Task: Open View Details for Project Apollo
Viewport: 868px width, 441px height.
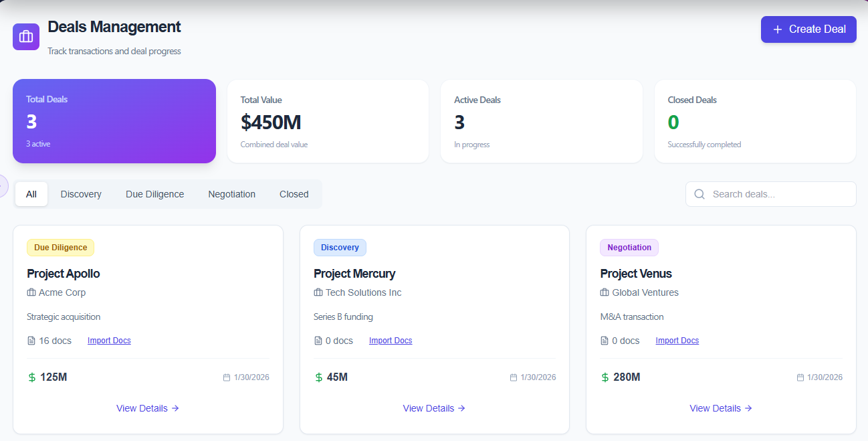Action: (147, 408)
